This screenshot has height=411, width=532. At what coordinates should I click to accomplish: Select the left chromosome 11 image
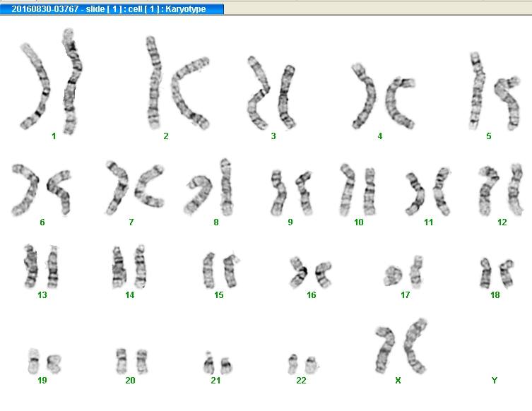(415, 194)
